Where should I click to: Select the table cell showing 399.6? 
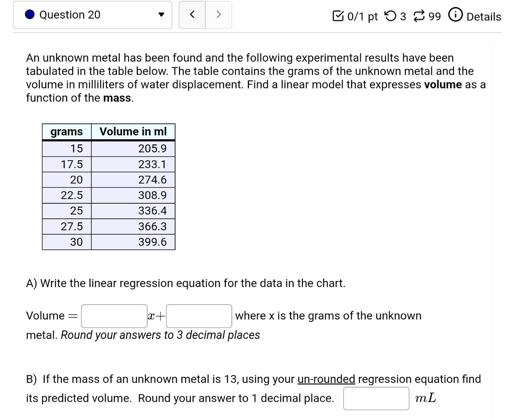[133, 242]
